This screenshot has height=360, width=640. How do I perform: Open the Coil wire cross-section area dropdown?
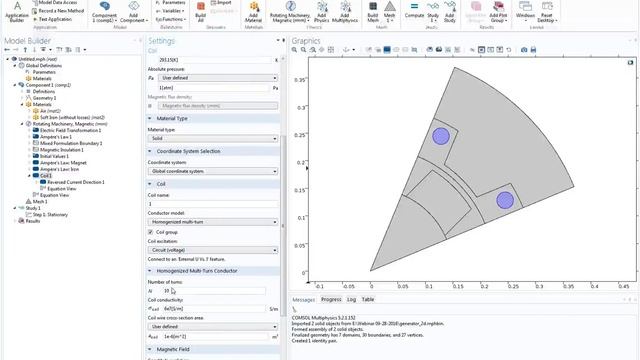click(213, 327)
